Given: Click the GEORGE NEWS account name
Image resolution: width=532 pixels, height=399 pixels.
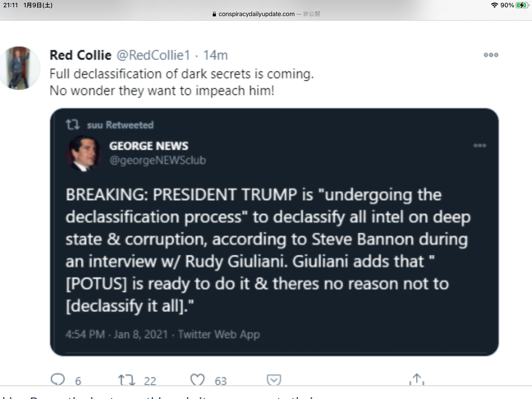Looking at the screenshot, I should pos(149,146).
